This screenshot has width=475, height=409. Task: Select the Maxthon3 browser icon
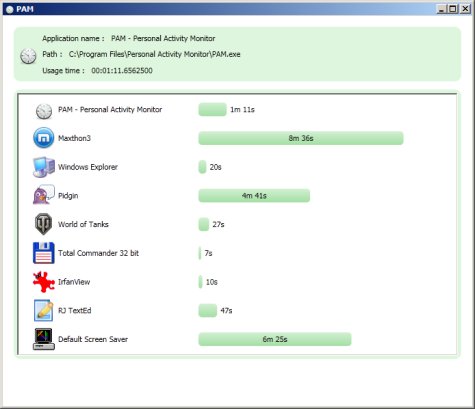[x=43, y=138]
